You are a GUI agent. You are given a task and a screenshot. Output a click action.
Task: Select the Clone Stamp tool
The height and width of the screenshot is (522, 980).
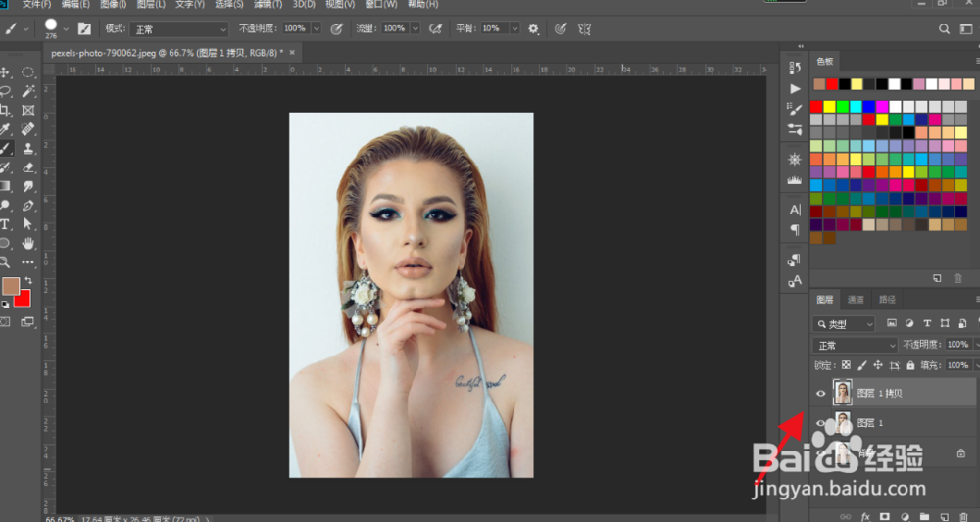click(28, 149)
